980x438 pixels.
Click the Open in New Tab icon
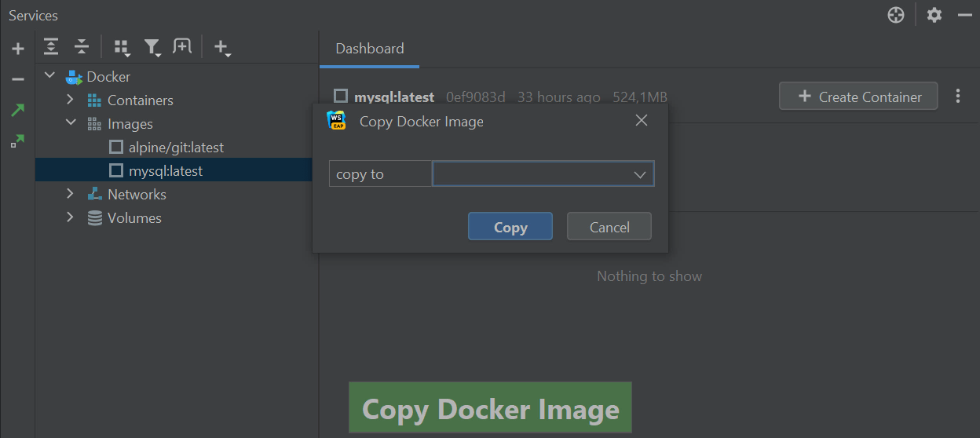click(x=182, y=47)
